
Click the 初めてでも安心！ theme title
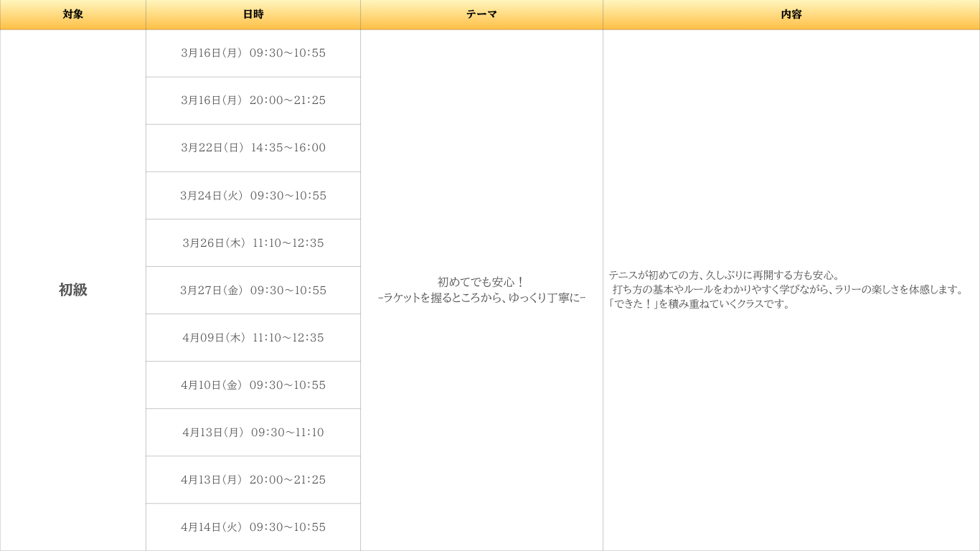[481, 282]
